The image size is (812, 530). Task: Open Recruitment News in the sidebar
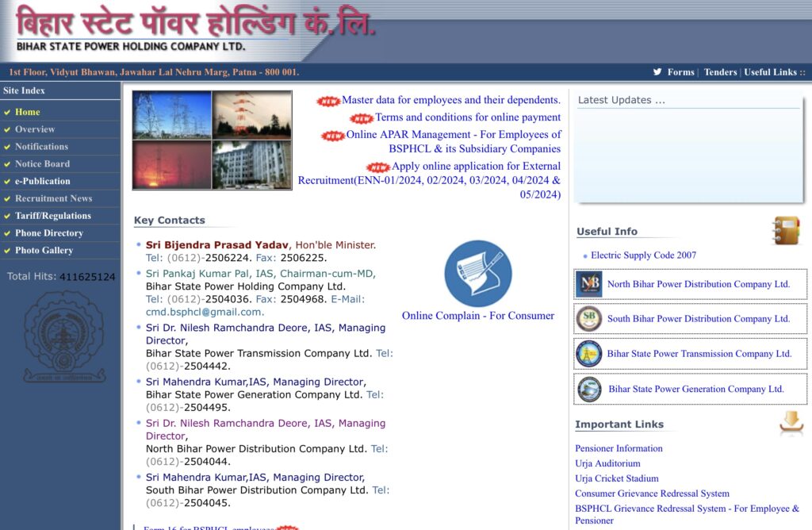53,198
